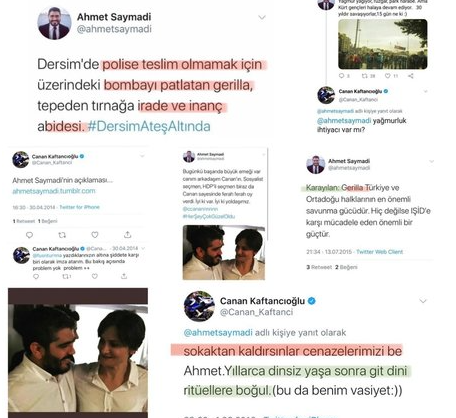Viewport: 456px width, 418px height.
Task: Open the rainy street photo in the top right tweet
Action: [383, 44]
